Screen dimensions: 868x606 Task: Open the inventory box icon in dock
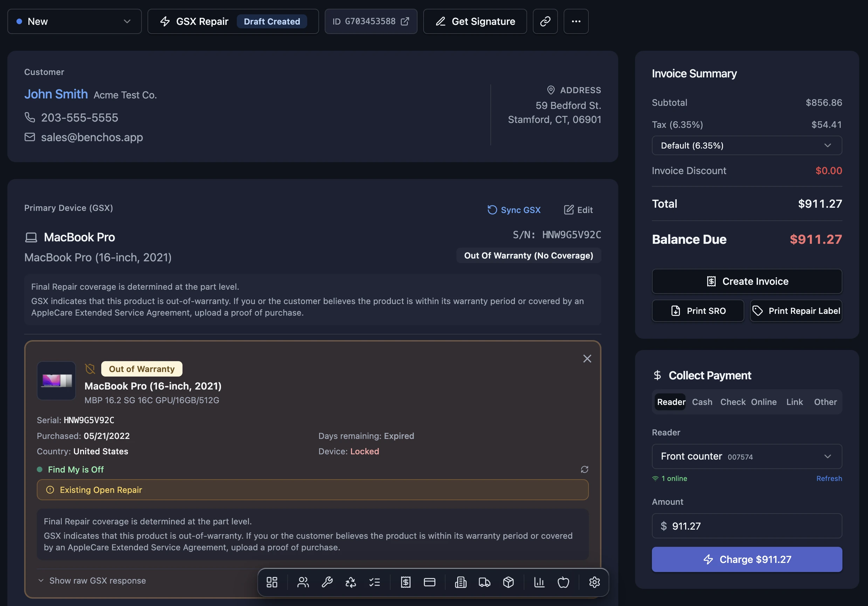(509, 582)
